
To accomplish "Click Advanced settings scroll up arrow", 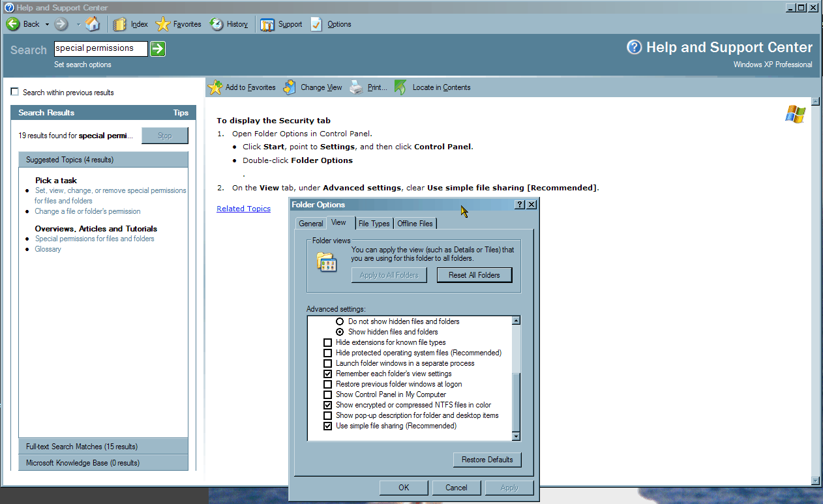I will pos(516,321).
